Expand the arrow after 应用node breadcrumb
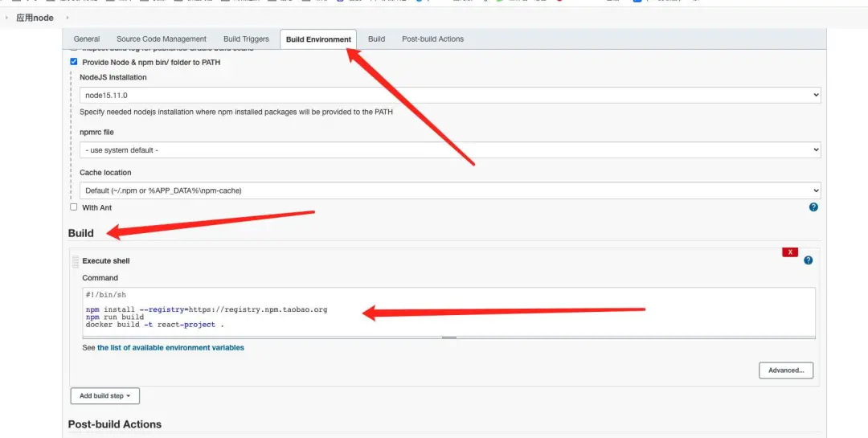Viewport: 868px width, 438px height. point(68,18)
